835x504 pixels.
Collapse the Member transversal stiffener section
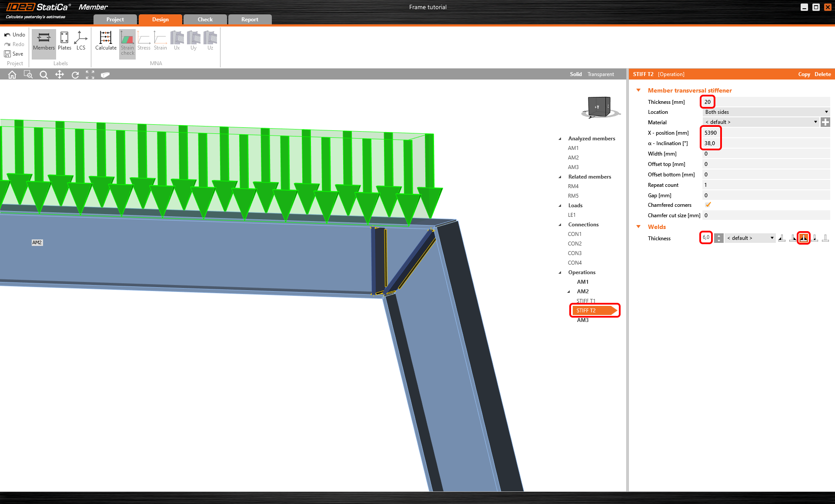[638, 90]
